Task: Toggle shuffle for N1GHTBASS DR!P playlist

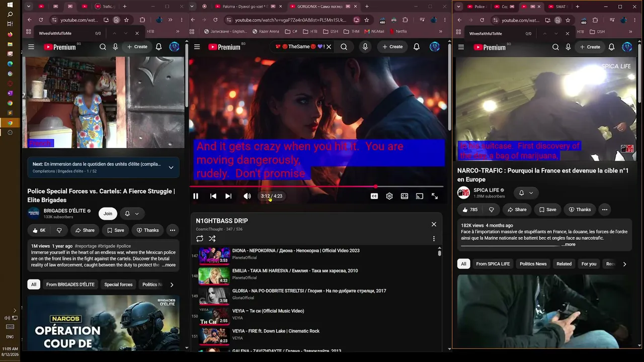Action: 212,239
